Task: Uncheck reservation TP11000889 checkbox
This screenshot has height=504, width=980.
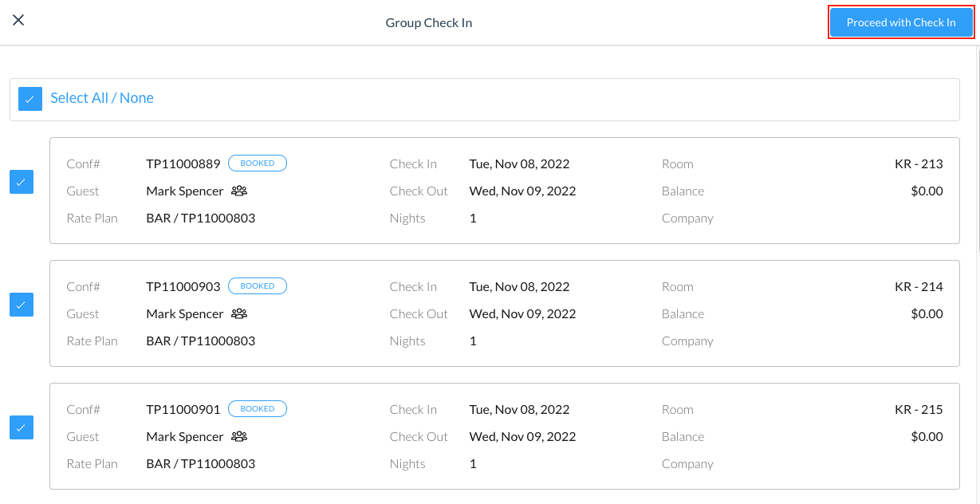Action: click(22, 182)
